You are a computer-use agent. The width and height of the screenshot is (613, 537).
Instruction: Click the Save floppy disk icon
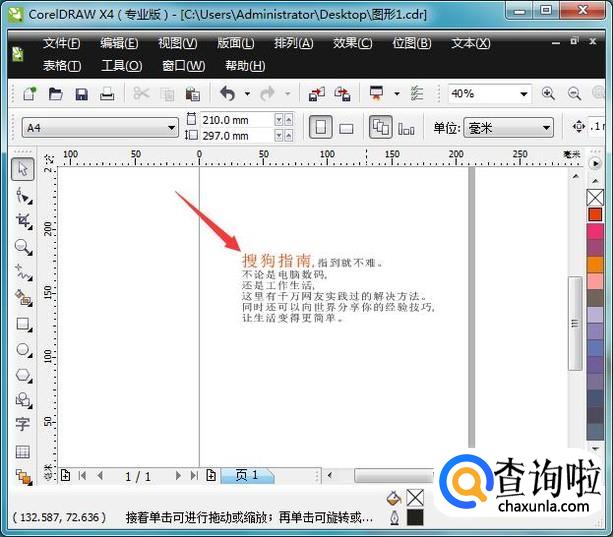tap(81, 94)
